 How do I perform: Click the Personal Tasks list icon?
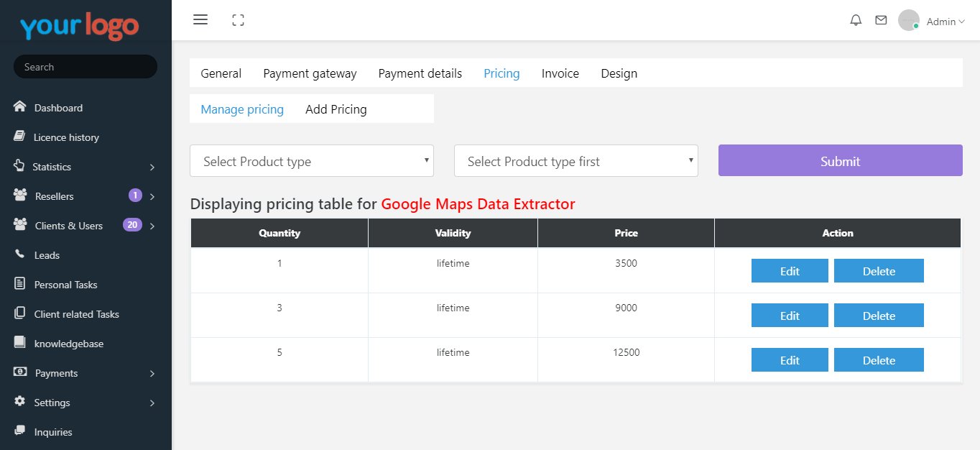click(20, 284)
